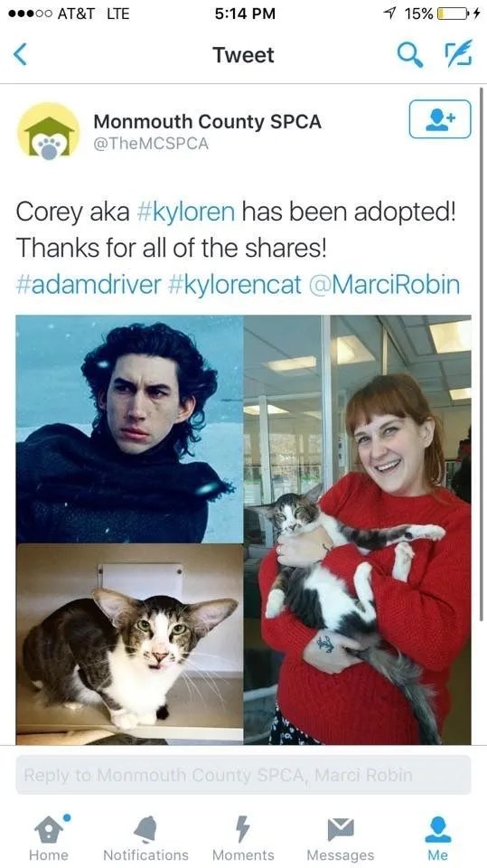Tap the #kylorencat hashtag

coord(234,285)
